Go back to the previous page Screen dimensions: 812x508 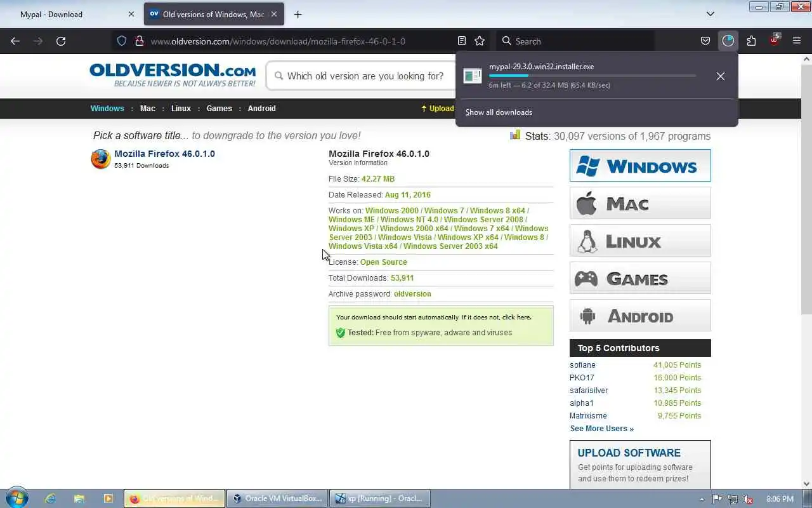pyautogui.click(x=15, y=41)
